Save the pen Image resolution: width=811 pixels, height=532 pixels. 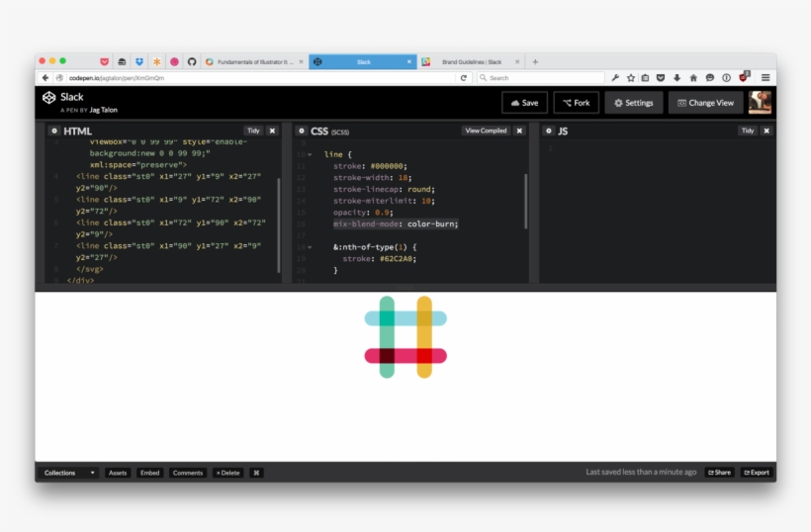point(524,103)
